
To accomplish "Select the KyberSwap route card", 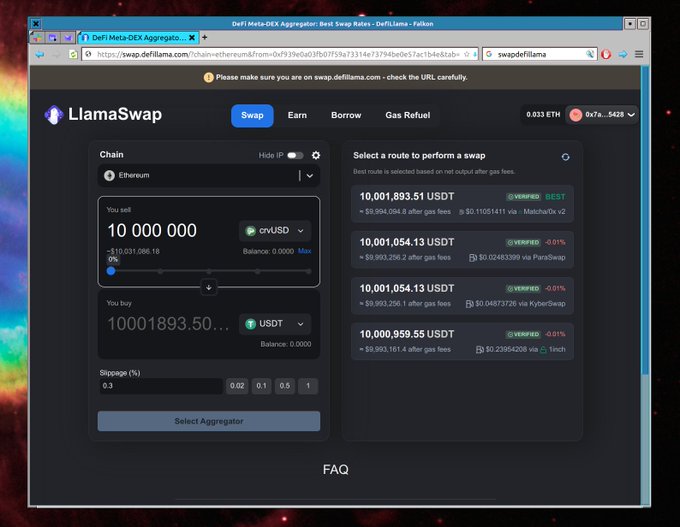I will 462,296.
